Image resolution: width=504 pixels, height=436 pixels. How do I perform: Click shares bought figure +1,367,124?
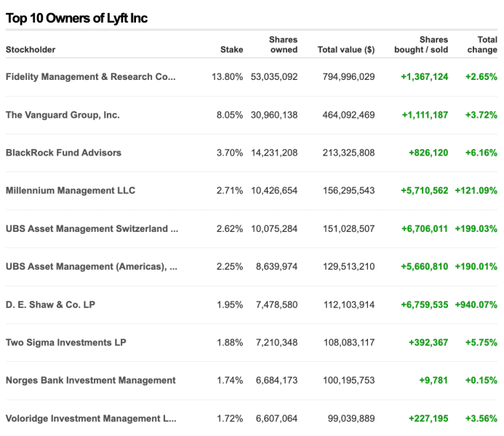point(424,77)
